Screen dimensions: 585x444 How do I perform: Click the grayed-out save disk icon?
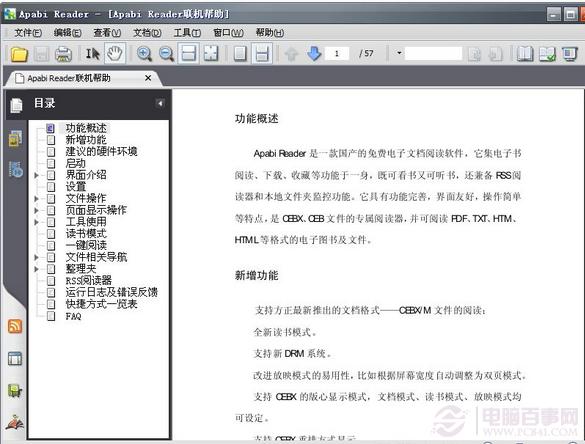tap(41, 54)
